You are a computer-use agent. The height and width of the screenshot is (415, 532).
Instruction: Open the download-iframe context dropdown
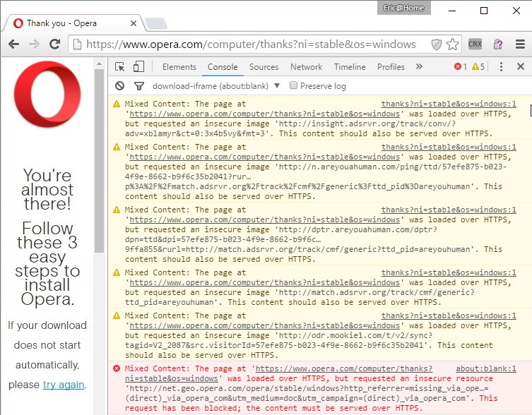coord(215,86)
